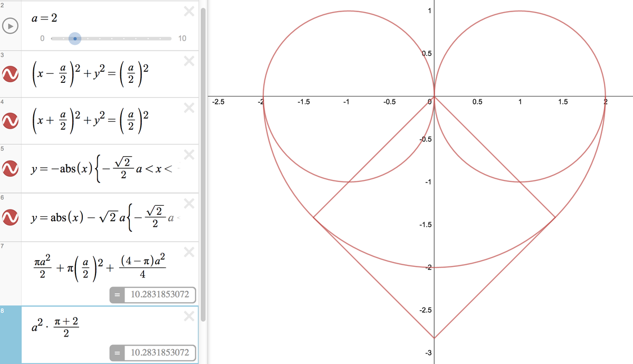Viewport: 633px width, 364px height.
Task: Click slider minimum value 0
Action: (42, 39)
